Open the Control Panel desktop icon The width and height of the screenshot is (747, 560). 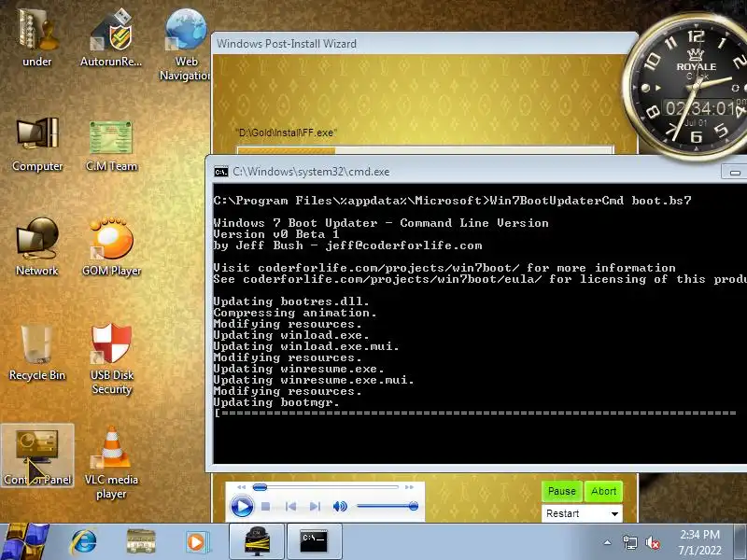pos(37,455)
